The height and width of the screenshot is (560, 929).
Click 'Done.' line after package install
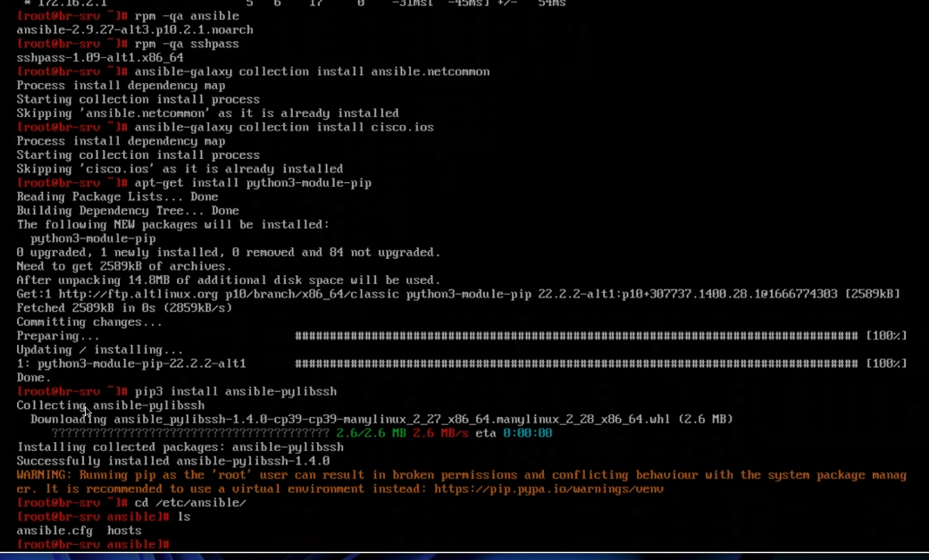click(x=34, y=378)
